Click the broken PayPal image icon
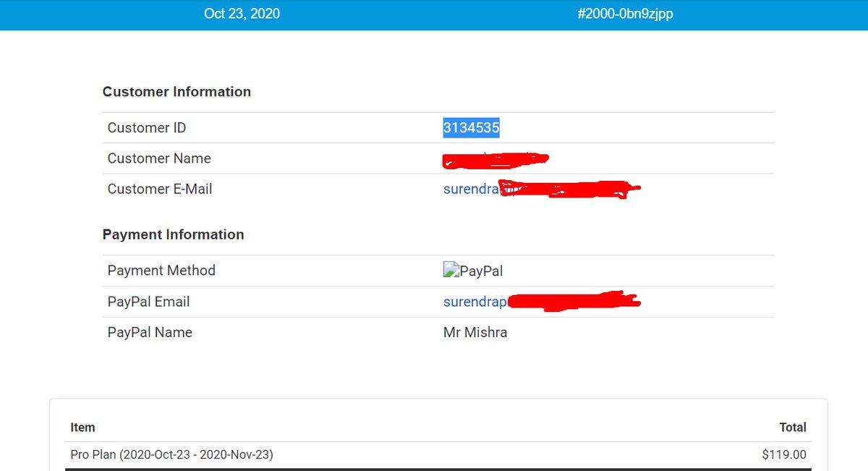Screen dimensions: 868x471 [451, 271]
